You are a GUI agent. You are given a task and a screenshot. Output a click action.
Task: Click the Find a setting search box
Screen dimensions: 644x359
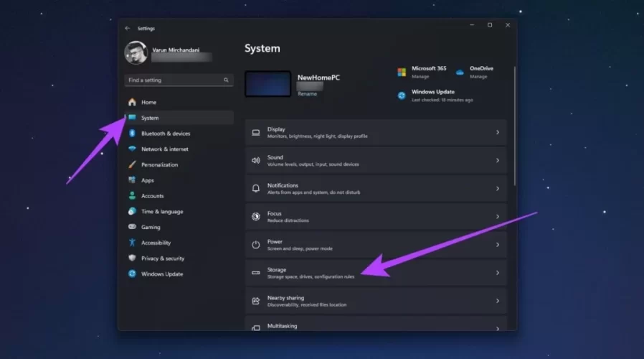pos(176,80)
